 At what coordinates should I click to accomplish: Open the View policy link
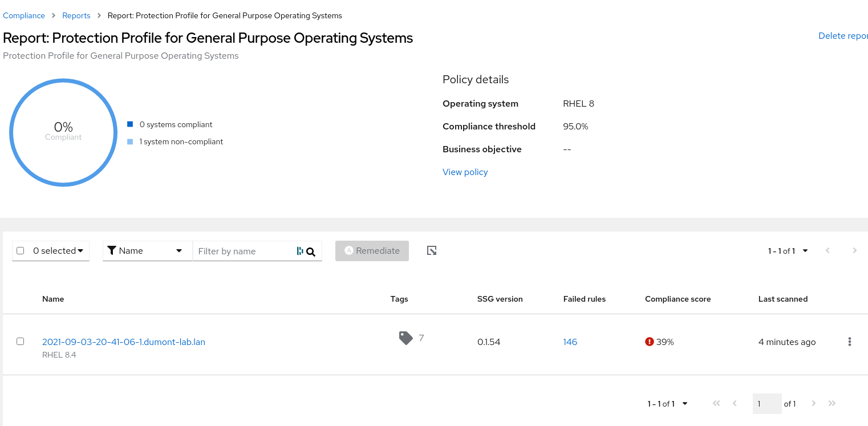click(465, 172)
